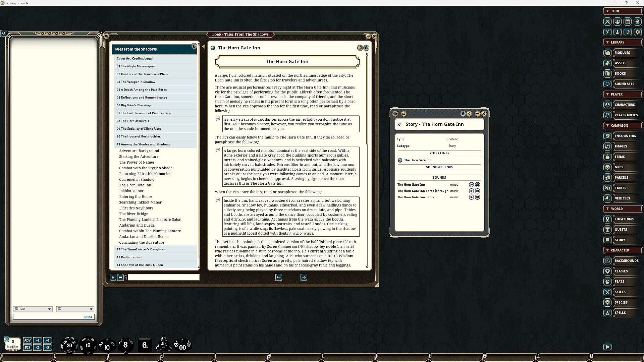Roll the d20 die
Viewport: 644px width, 362px height.
point(69,345)
